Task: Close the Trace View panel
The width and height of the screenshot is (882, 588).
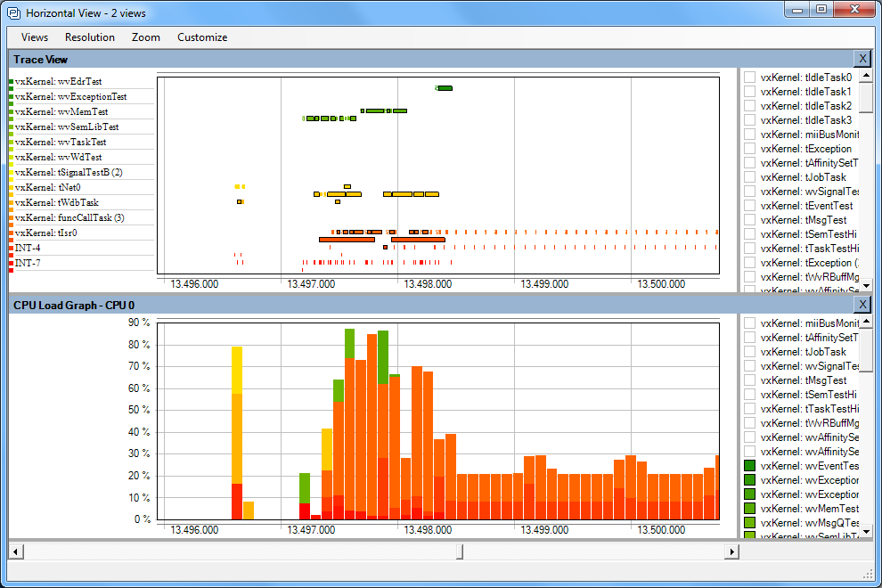Action: click(x=862, y=59)
